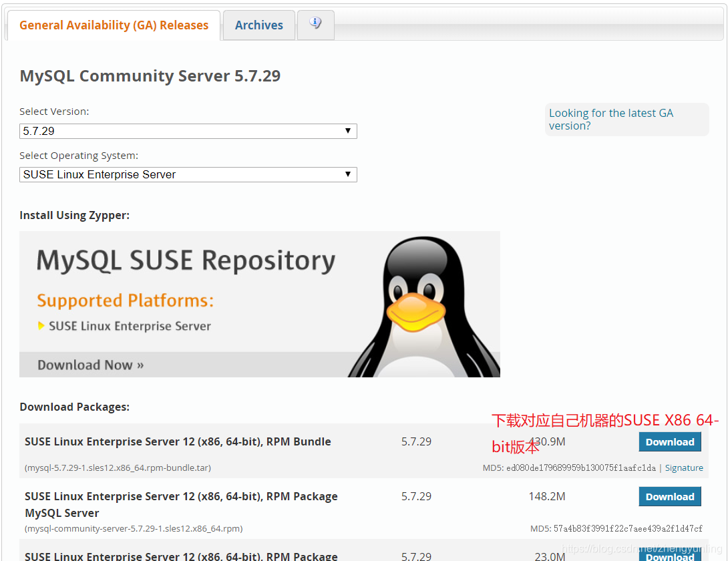The image size is (728, 561).
Task: Click the MySQL Community Server 5.7.29 heading
Action: pyautogui.click(x=150, y=75)
